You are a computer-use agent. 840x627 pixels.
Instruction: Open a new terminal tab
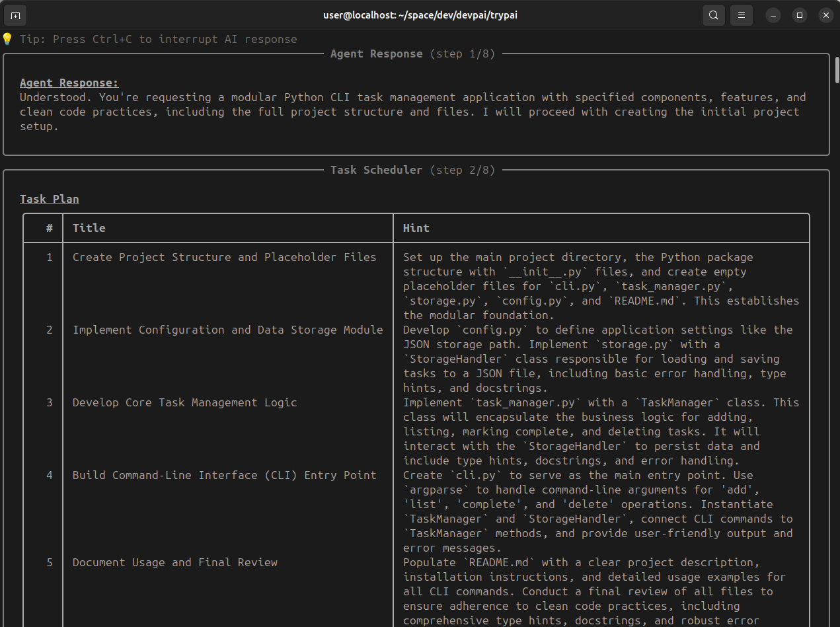pyautogui.click(x=15, y=15)
